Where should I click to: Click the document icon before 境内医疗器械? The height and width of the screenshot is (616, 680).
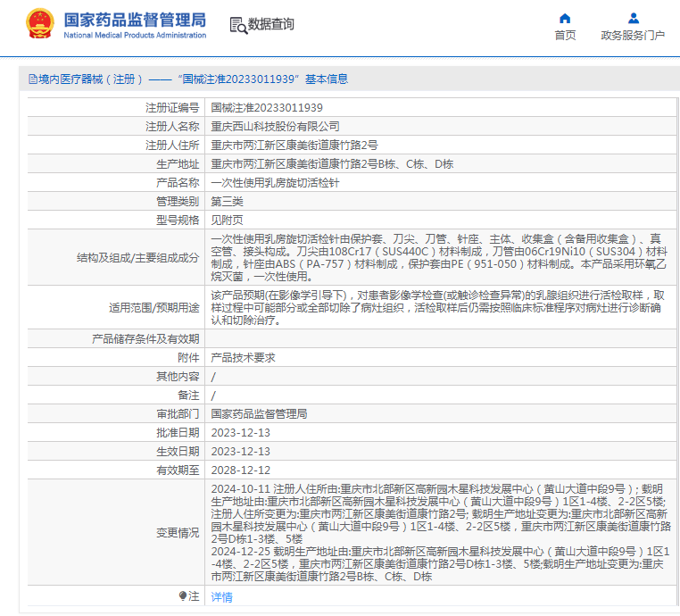(x=32, y=79)
